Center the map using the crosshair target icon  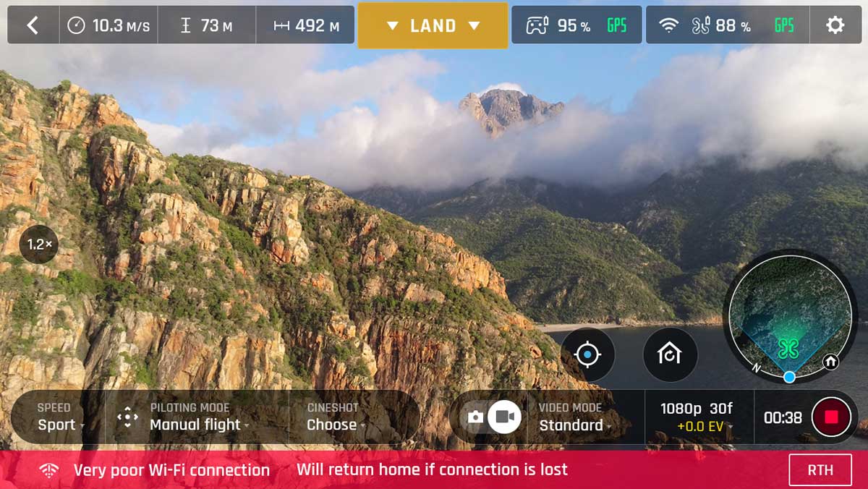[x=587, y=354]
